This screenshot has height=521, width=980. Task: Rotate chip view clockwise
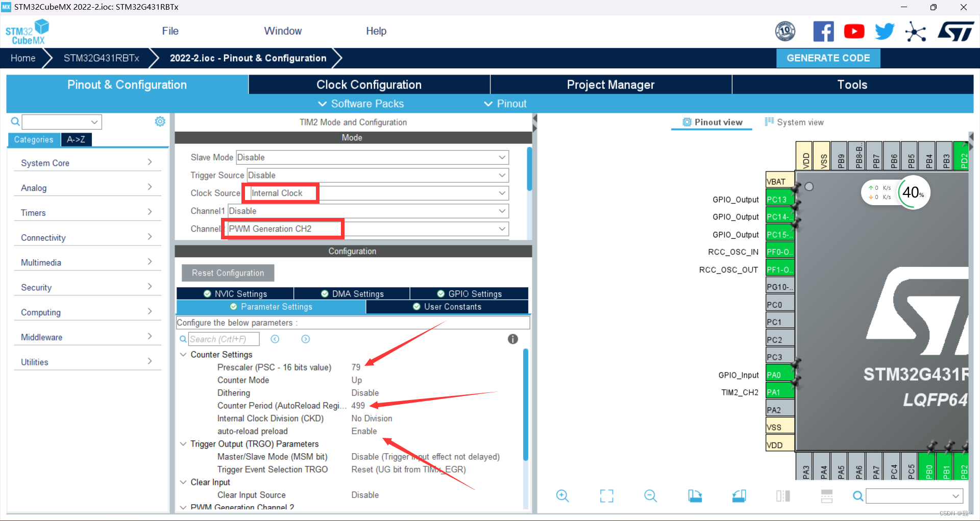coord(695,495)
